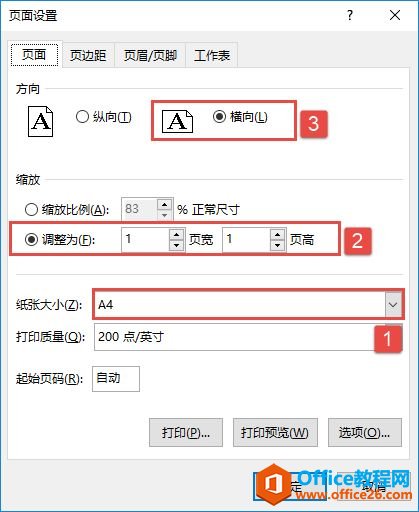This screenshot has height=512, width=419.
Task: Increase the scaling percentage with the up arrow
Action: [x=164, y=204]
